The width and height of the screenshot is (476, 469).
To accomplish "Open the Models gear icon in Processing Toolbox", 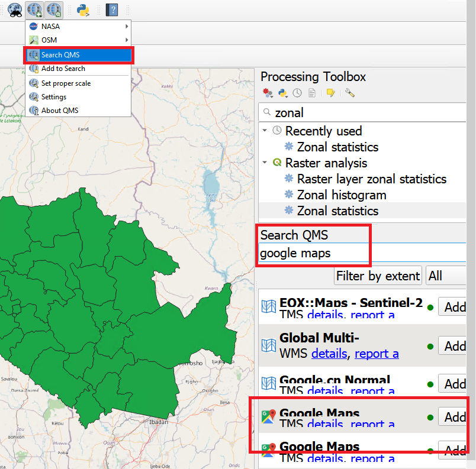I will coord(268,93).
